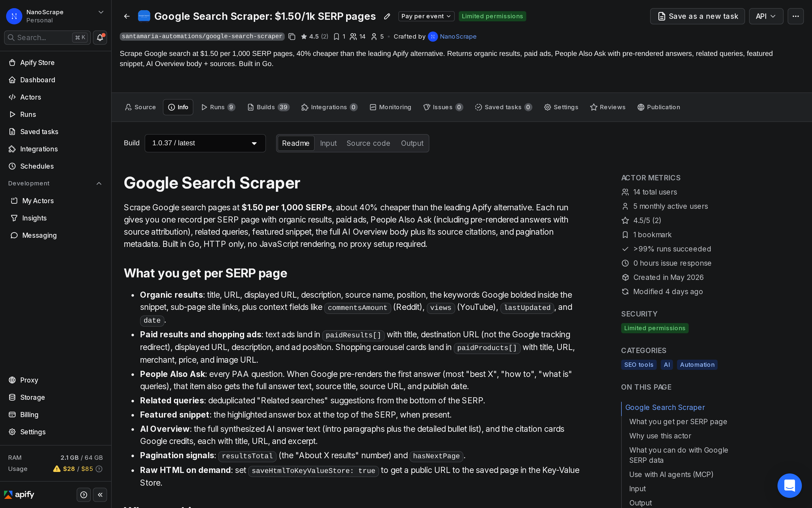
Task: Open the actor Settings tab
Action: point(561,107)
